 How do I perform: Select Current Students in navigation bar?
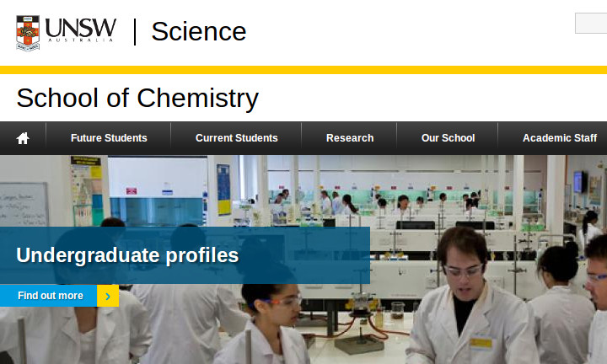[x=236, y=138]
